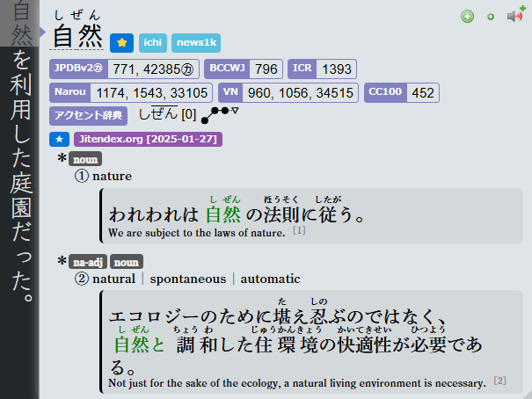This screenshot has height=399, width=532.
Task: Click the small green circle icon
Action: [x=491, y=17]
